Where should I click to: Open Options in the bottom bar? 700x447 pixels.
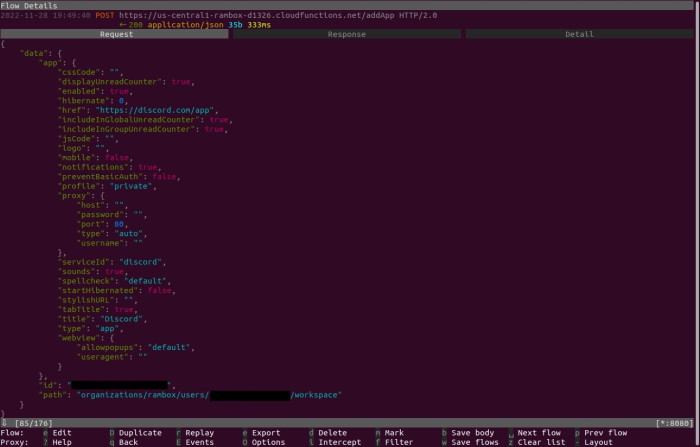point(268,441)
